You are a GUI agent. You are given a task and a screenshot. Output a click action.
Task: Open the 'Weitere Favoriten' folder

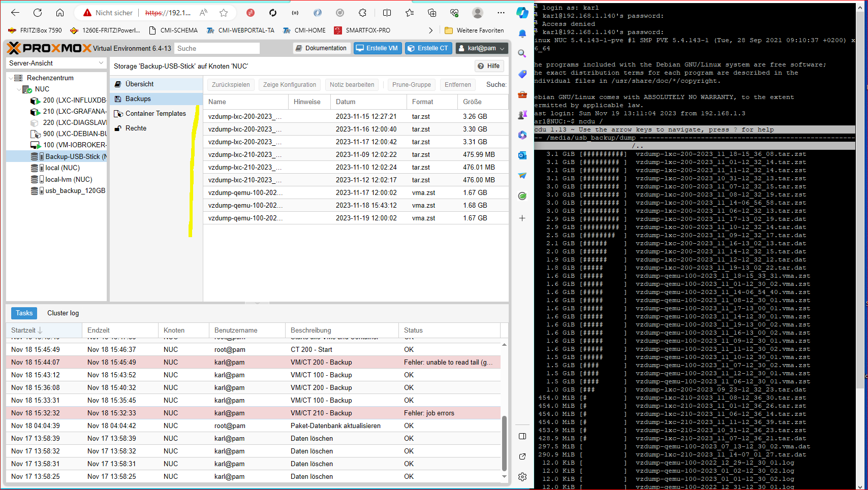click(474, 30)
